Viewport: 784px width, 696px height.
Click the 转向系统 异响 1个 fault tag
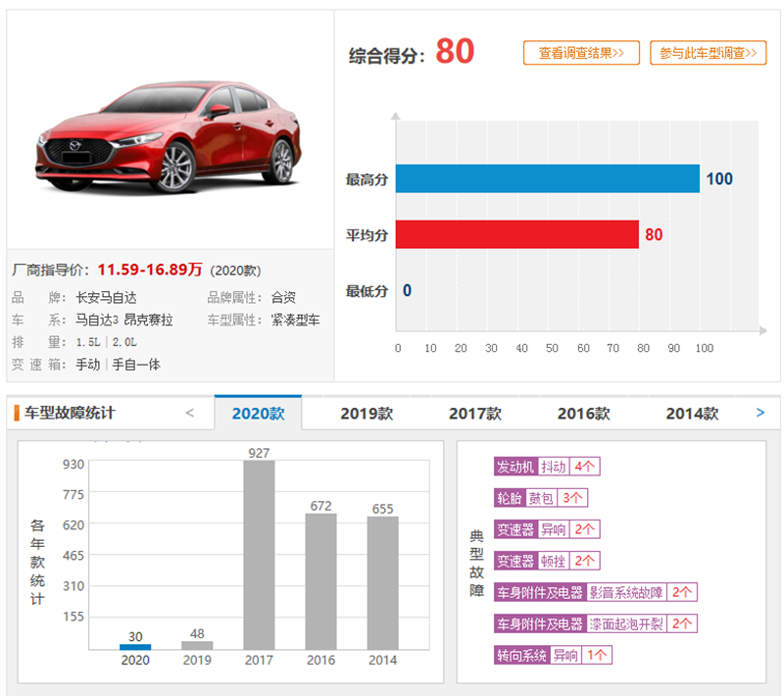[553, 655]
